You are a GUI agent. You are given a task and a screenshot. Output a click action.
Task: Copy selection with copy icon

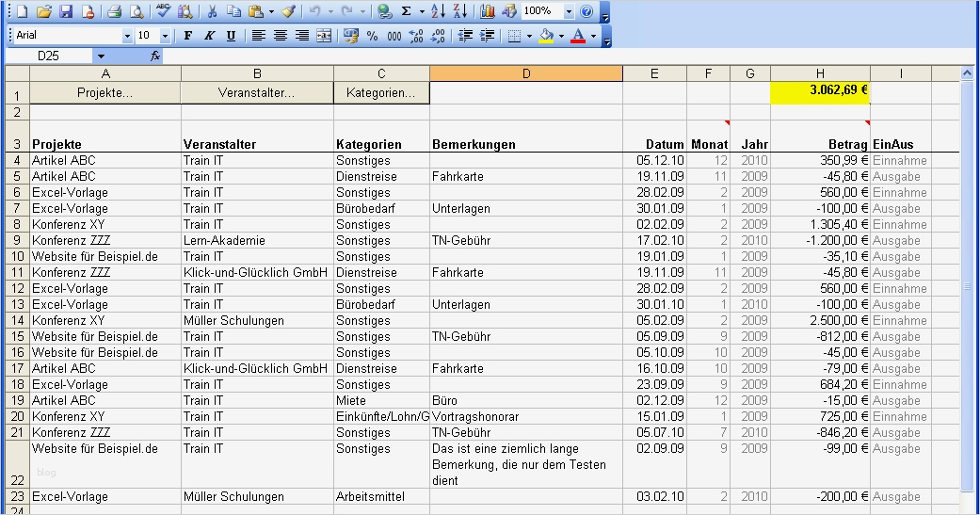tap(233, 11)
